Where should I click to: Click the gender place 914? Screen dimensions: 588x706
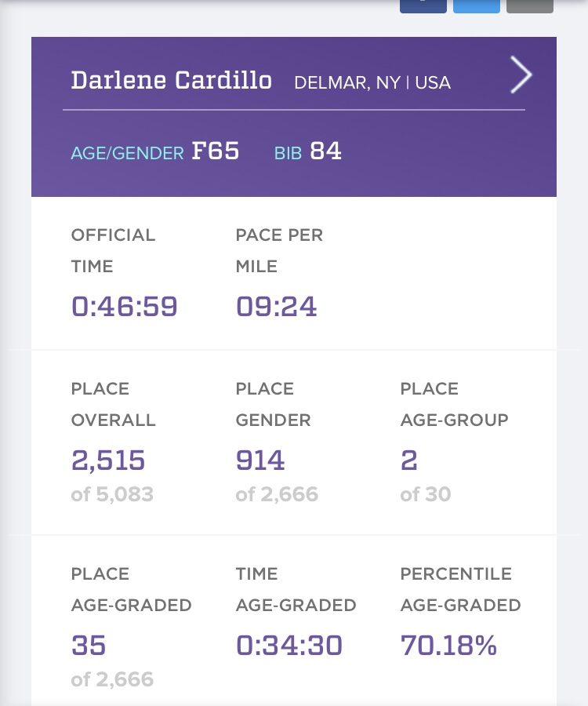click(x=260, y=460)
